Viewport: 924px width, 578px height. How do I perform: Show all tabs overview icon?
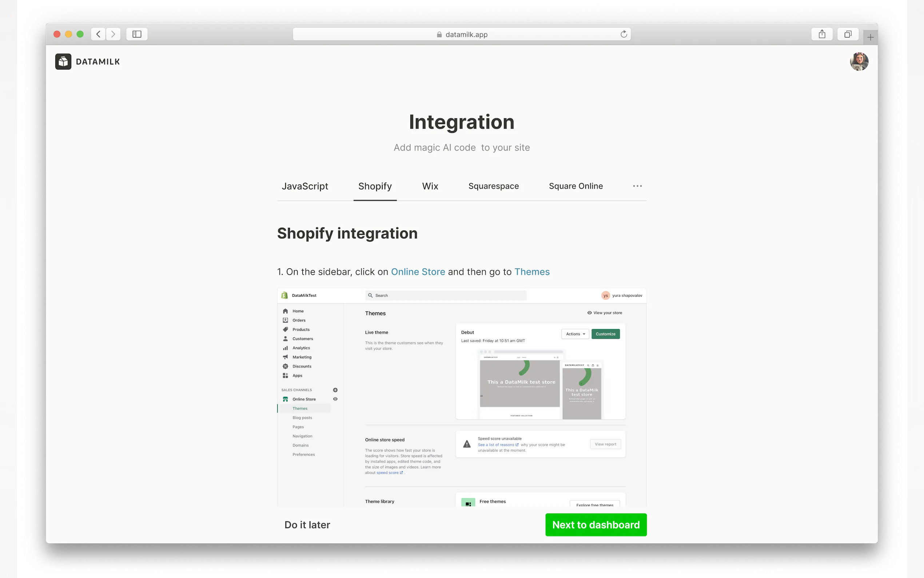pyautogui.click(x=848, y=35)
